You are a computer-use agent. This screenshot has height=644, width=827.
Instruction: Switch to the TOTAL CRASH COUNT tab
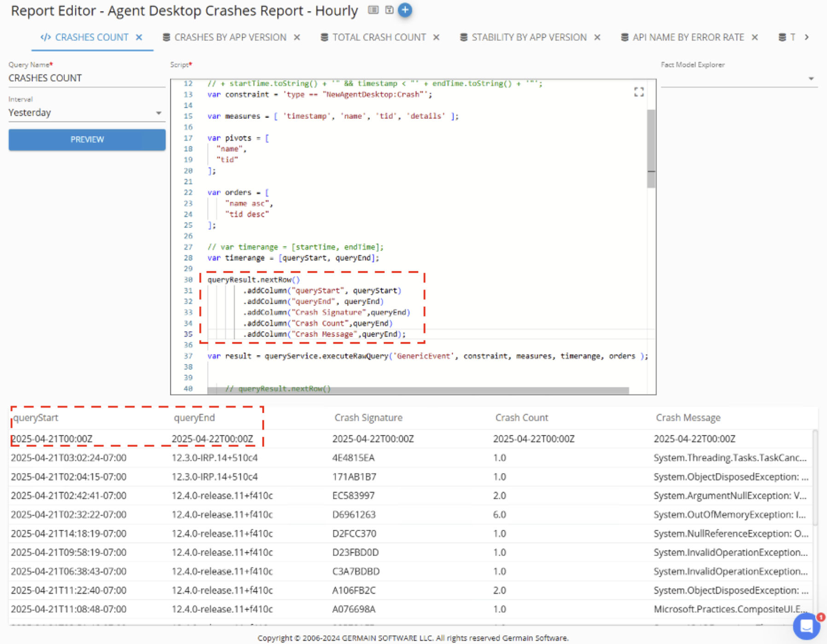point(379,37)
